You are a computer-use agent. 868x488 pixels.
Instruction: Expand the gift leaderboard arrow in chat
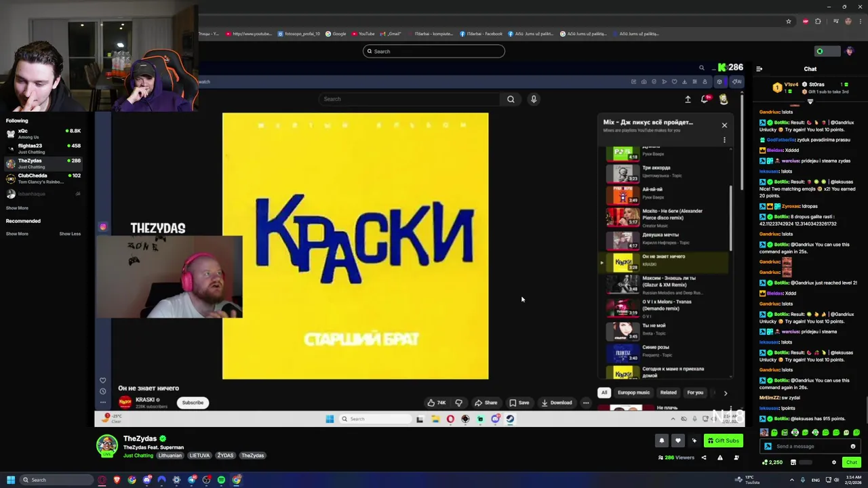click(x=810, y=102)
